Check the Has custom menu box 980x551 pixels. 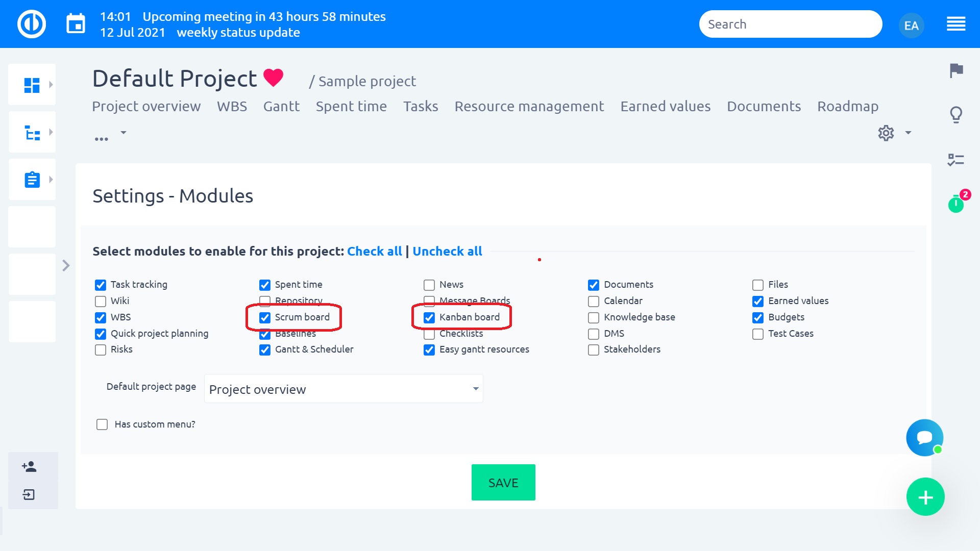click(102, 424)
